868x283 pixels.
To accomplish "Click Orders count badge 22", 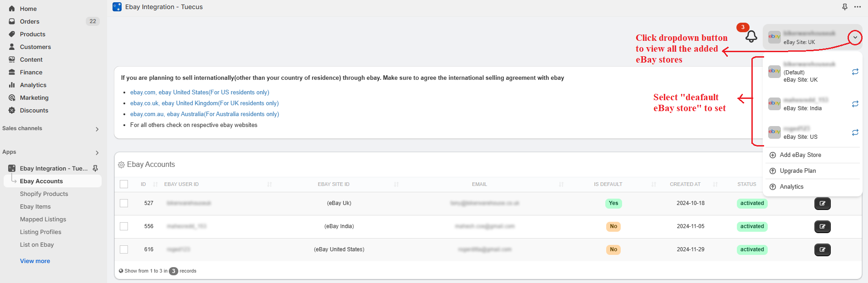I will 93,21.
